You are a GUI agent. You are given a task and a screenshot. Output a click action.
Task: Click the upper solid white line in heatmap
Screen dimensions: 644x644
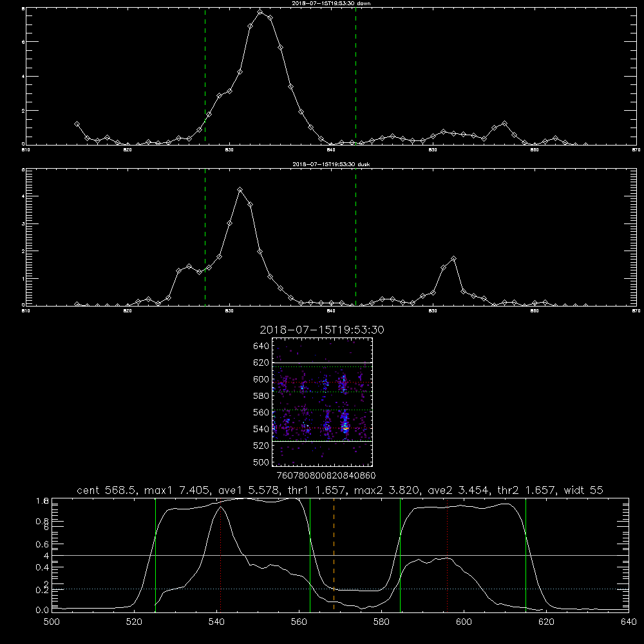click(323, 363)
